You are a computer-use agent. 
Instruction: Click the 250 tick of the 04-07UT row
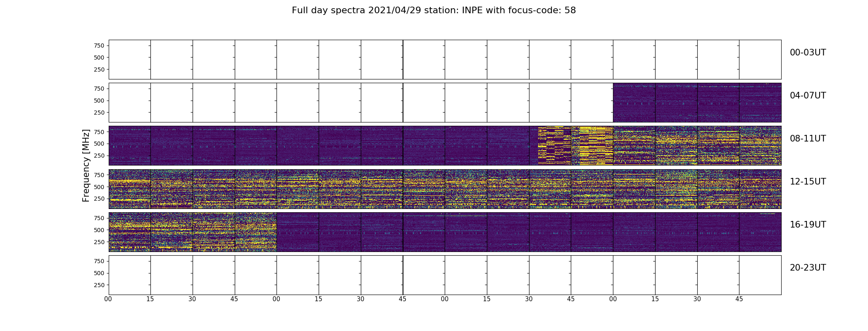(x=99, y=113)
